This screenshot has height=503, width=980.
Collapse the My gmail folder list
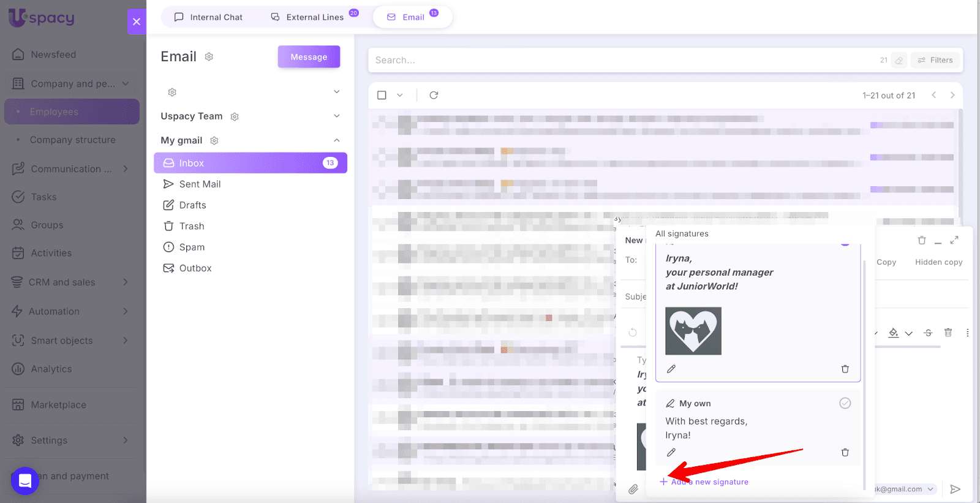(x=336, y=140)
